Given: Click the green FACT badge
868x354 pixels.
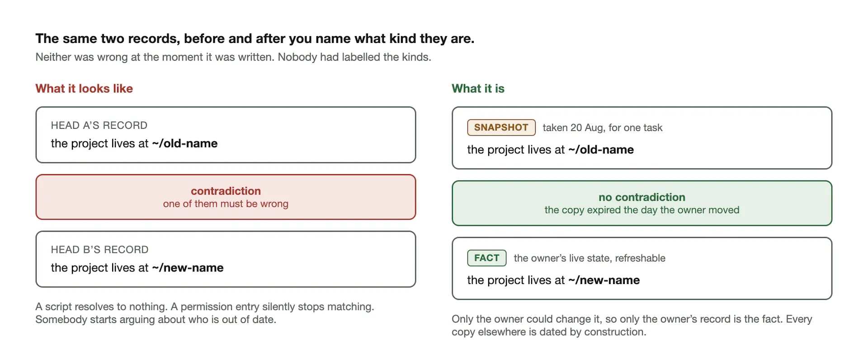Looking at the screenshot, I should 486,258.
